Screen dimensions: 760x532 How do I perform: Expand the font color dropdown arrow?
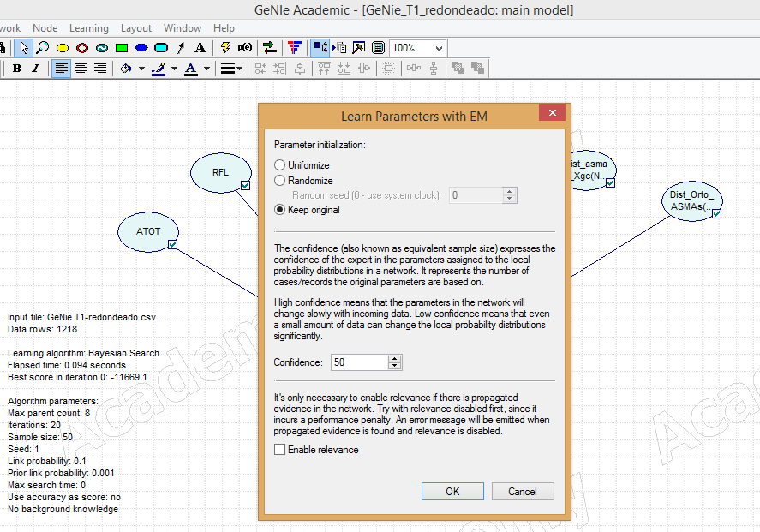point(207,69)
